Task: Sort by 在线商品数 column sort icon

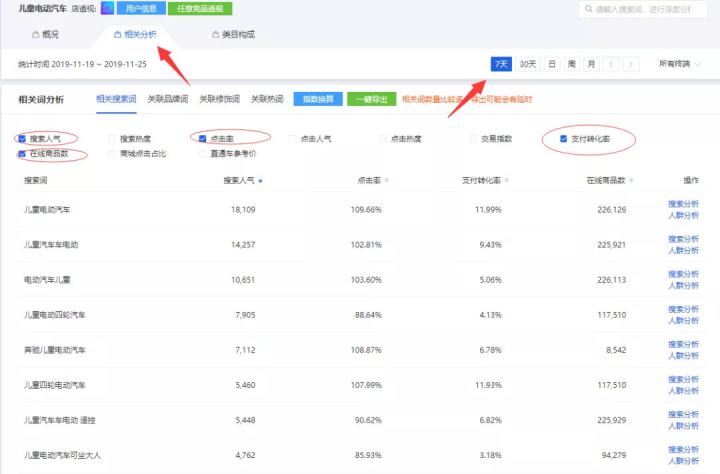Action: point(634,181)
